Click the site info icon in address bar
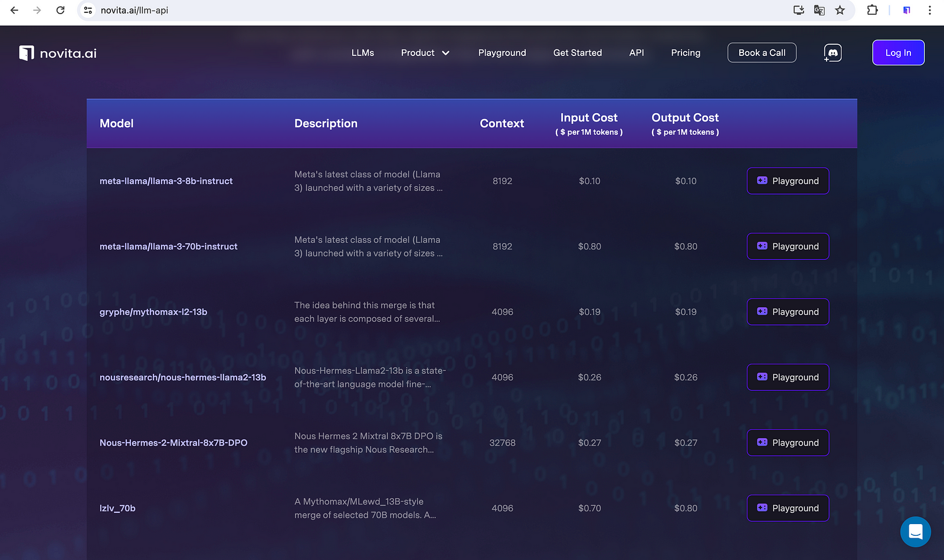 pyautogui.click(x=88, y=10)
